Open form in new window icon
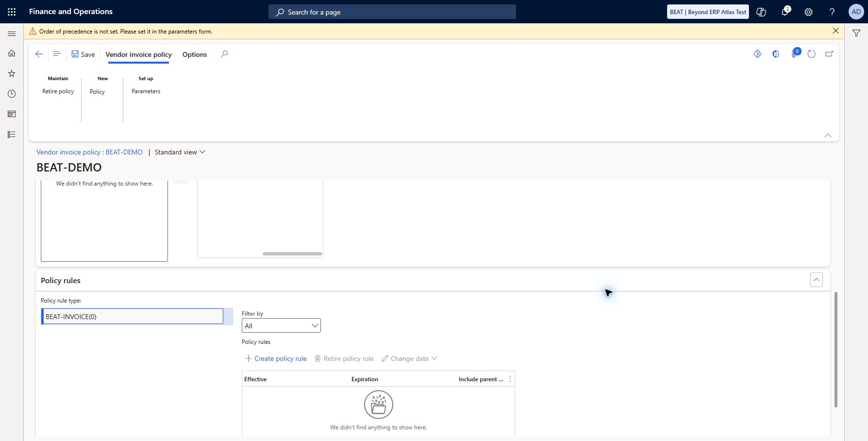This screenshot has width=868, height=441. point(829,54)
